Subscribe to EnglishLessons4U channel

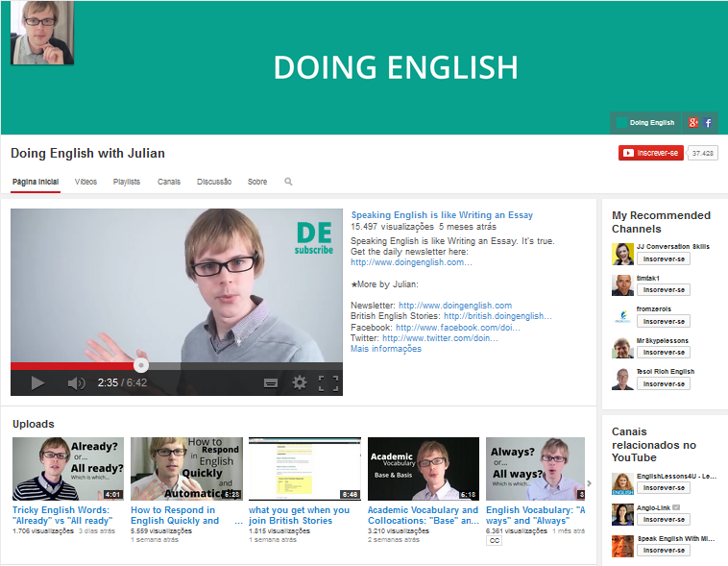pos(664,488)
